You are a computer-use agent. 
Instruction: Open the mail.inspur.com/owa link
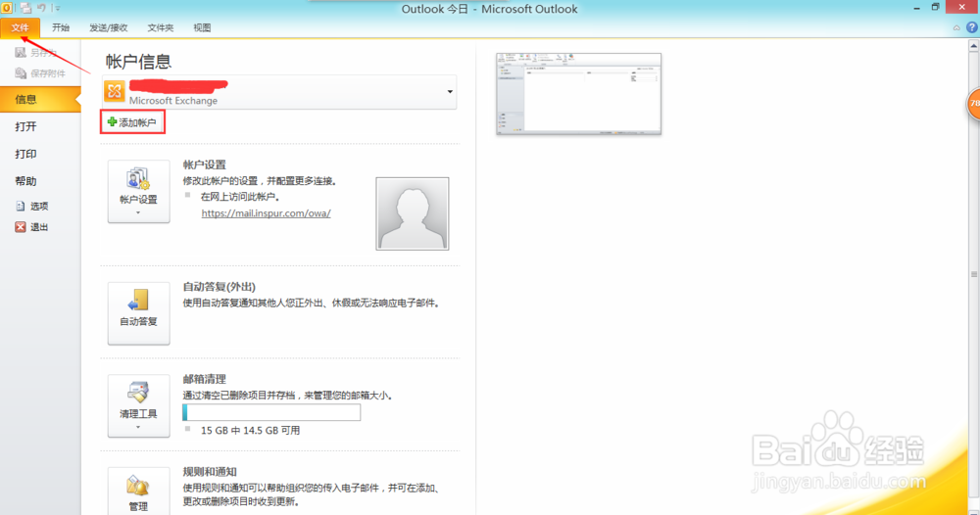[x=266, y=212]
